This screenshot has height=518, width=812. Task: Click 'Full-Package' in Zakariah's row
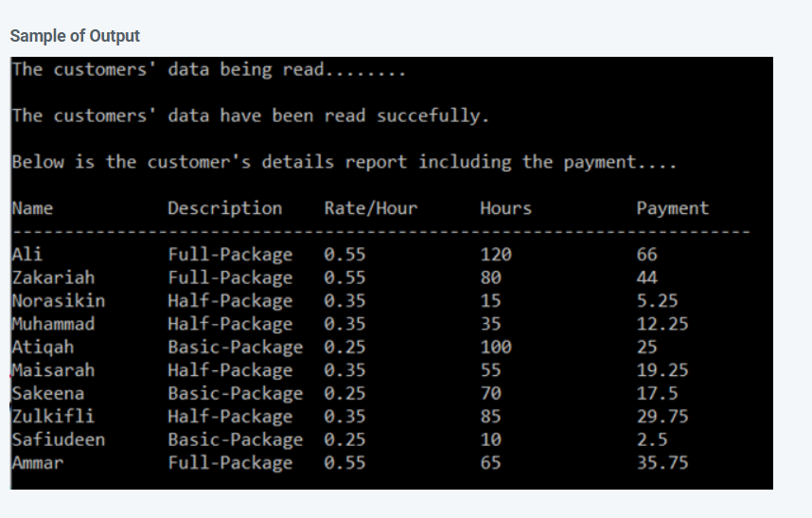coord(231,277)
